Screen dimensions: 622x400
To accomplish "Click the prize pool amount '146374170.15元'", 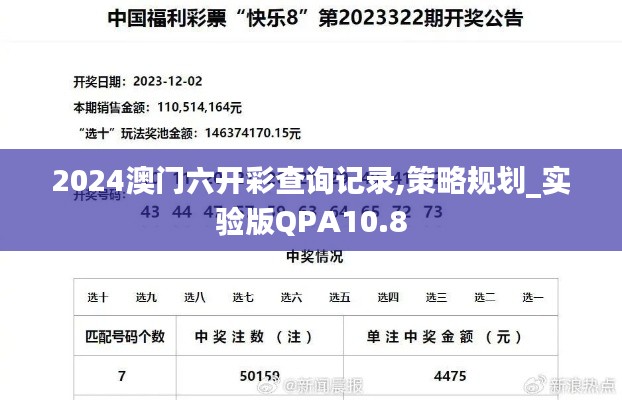I will pos(253,133).
